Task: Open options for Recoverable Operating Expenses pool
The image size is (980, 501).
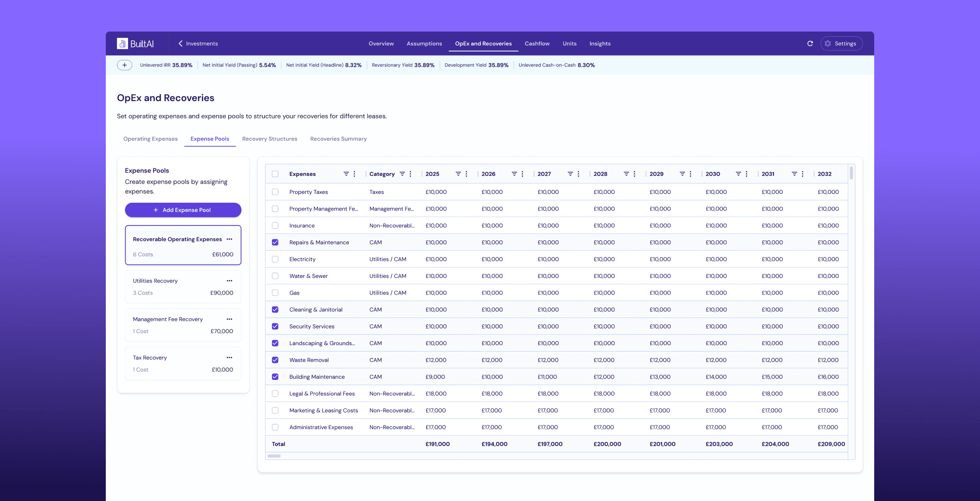Action: 229,239
